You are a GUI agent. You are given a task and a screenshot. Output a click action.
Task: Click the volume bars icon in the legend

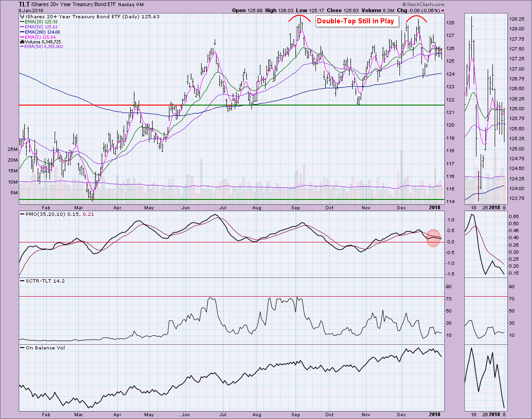21,42
